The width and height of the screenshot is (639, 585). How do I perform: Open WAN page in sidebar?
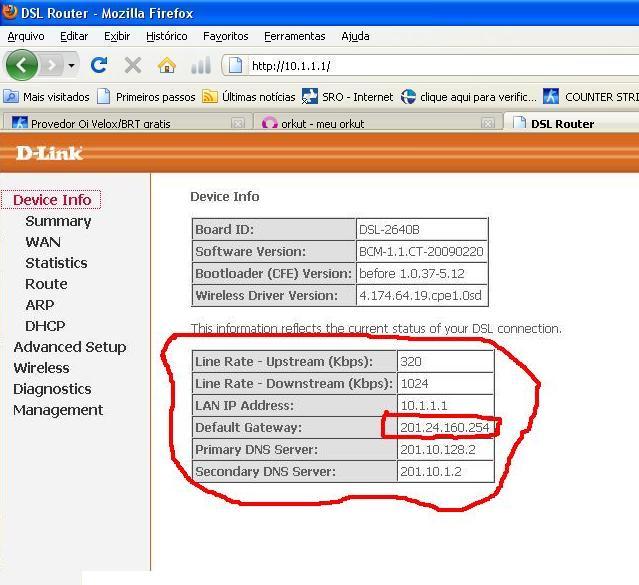click(x=43, y=242)
